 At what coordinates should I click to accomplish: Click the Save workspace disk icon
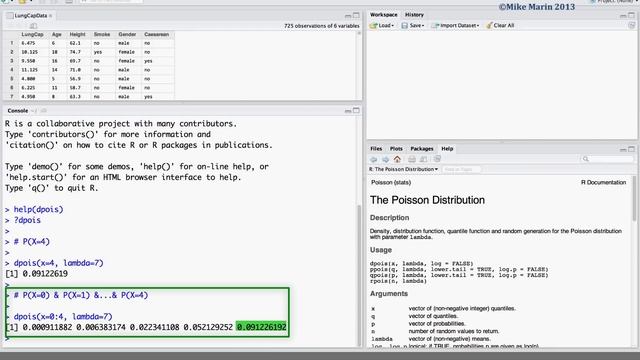pyautogui.click(x=404, y=25)
